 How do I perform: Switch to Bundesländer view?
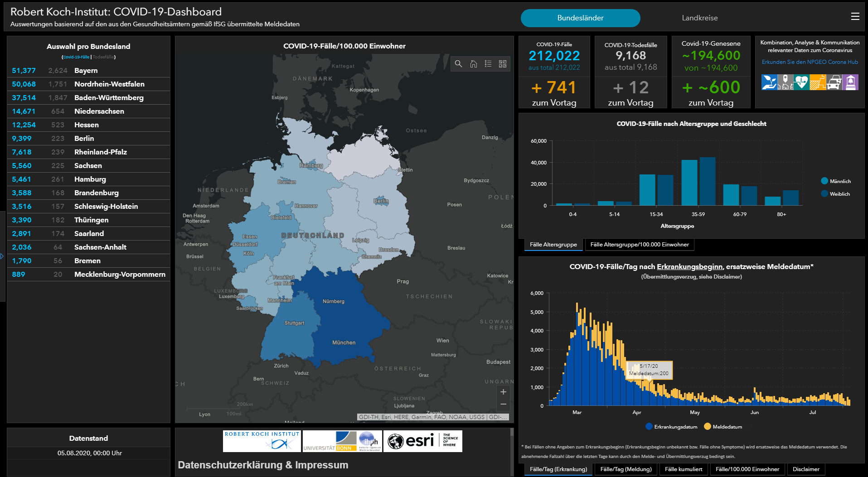[x=580, y=18]
